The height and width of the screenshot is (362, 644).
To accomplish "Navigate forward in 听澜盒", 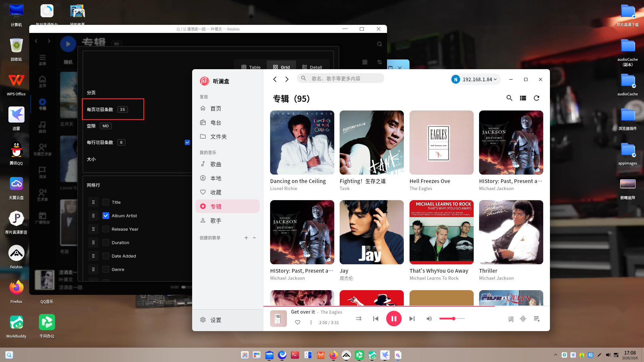I will pos(287,79).
